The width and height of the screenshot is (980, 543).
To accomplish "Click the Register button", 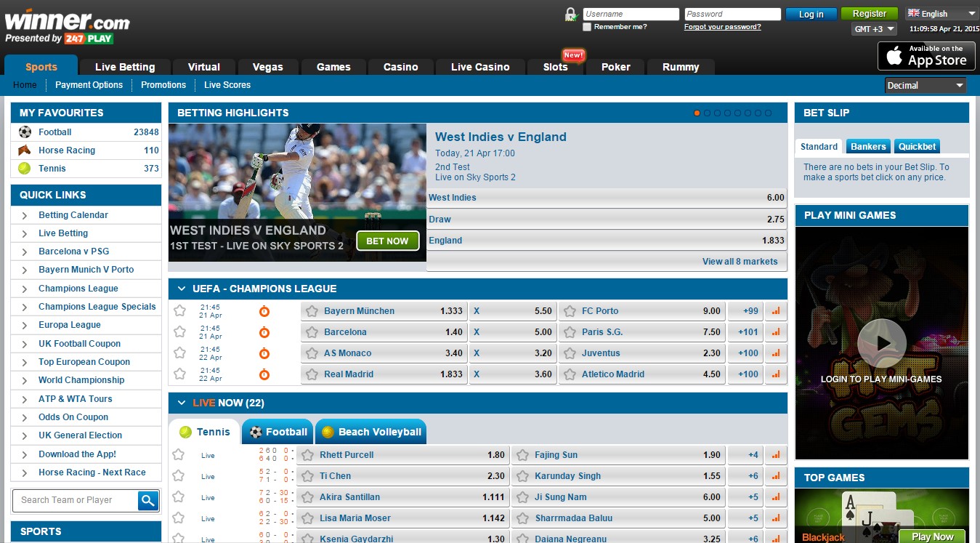I will pos(870,14).
